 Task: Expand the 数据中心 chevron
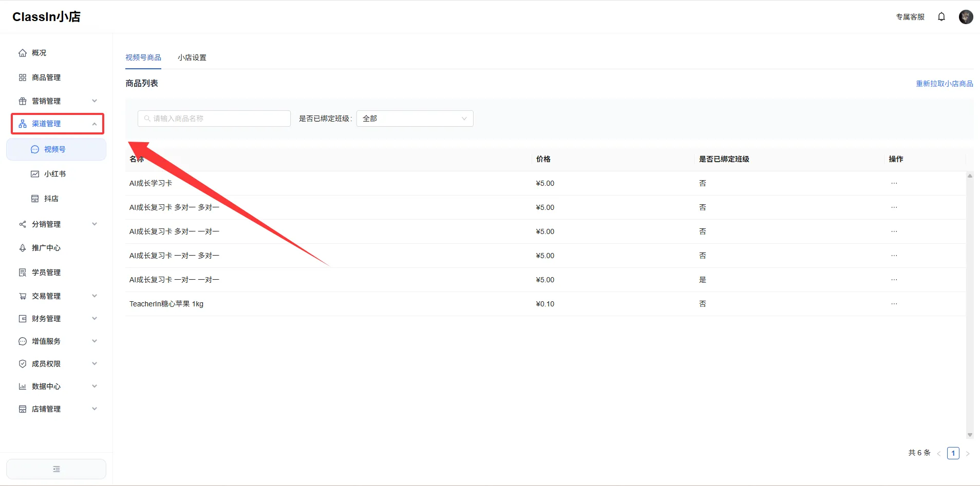[x=95, y=386]
